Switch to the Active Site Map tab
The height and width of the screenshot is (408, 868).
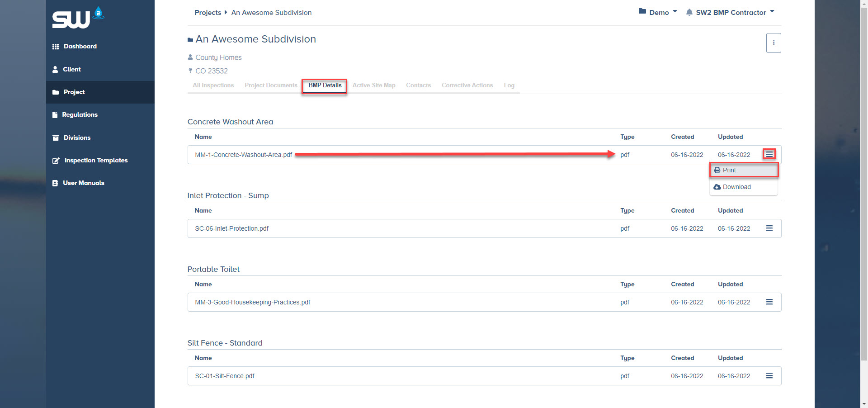[x=373, y=85]
